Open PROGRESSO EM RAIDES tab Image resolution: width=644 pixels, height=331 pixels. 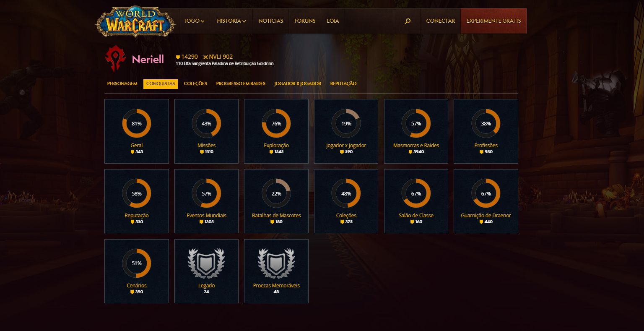click(x=241, y=83)
